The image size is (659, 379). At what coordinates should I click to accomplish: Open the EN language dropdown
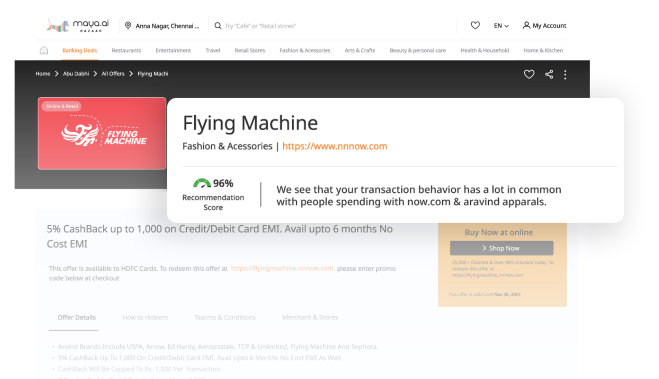(501, 26)
